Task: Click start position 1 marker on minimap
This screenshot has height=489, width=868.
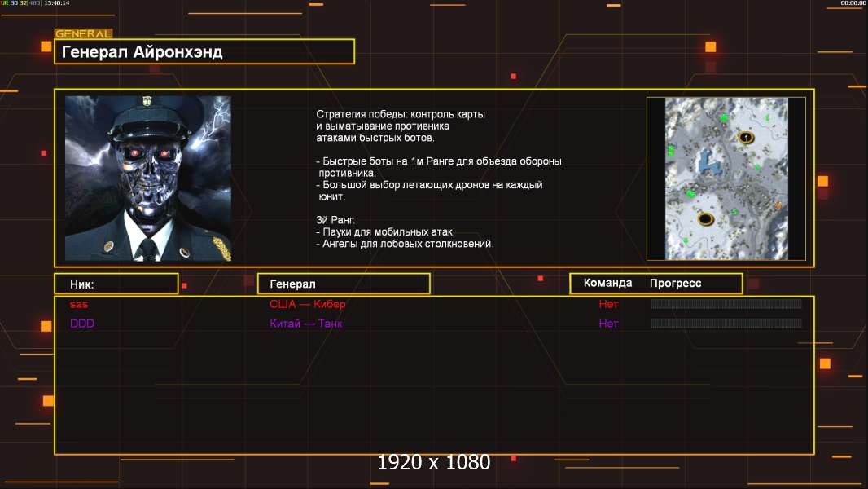Action: (746, 138)
